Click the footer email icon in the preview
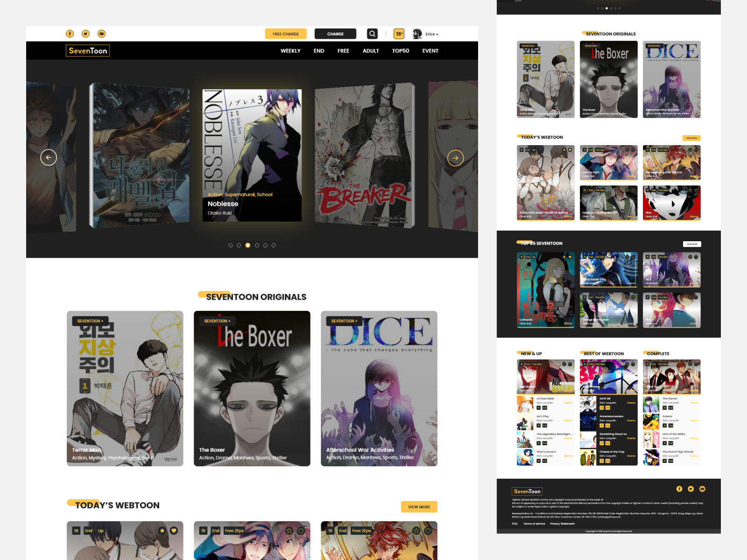 [702, 489]
